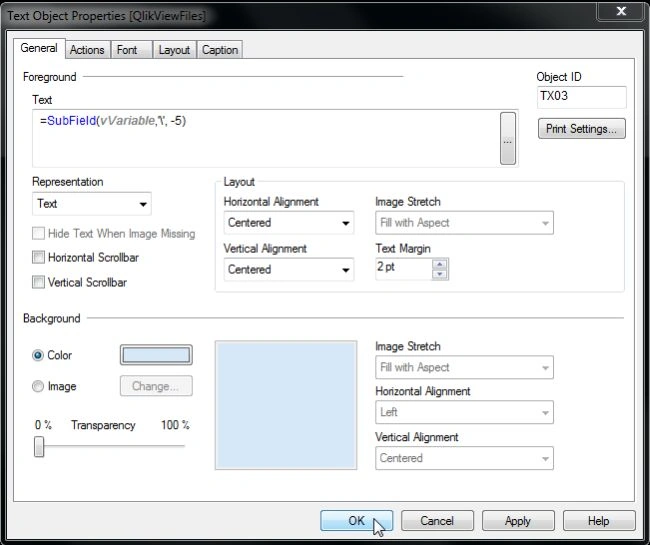Open Layout Horizontal Alignment dropdown

(x=289, y=223)
